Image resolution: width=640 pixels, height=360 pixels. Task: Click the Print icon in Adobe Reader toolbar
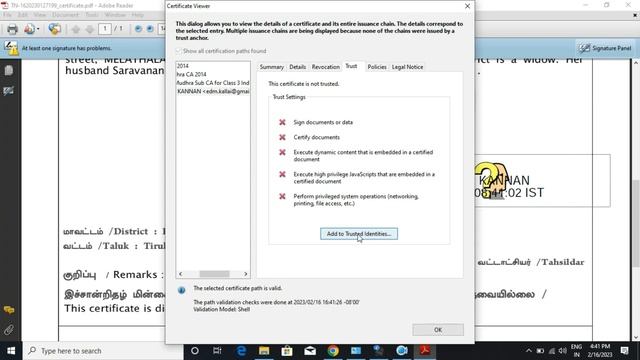[x=12, y=29]
